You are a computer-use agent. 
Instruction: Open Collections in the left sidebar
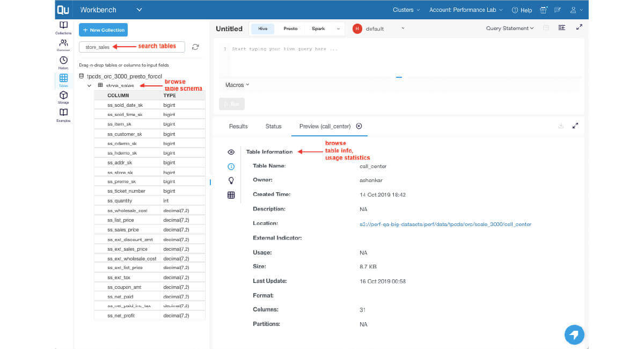63,28
